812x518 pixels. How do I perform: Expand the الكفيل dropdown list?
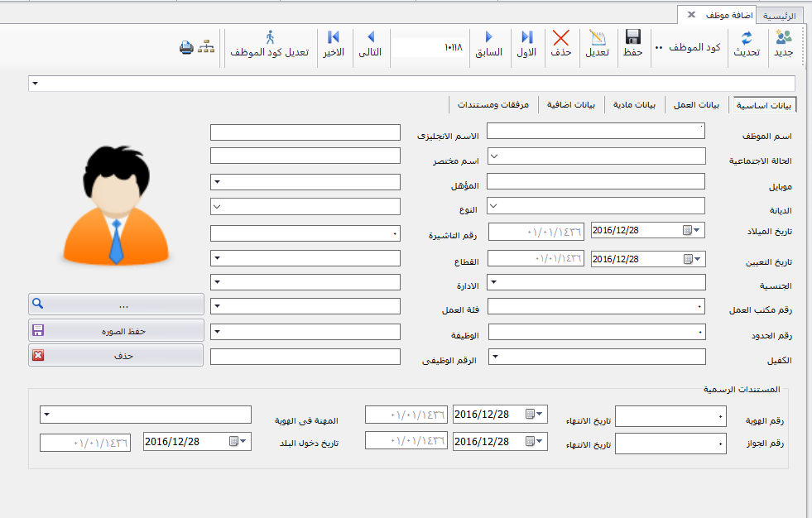tap(497, 357)
